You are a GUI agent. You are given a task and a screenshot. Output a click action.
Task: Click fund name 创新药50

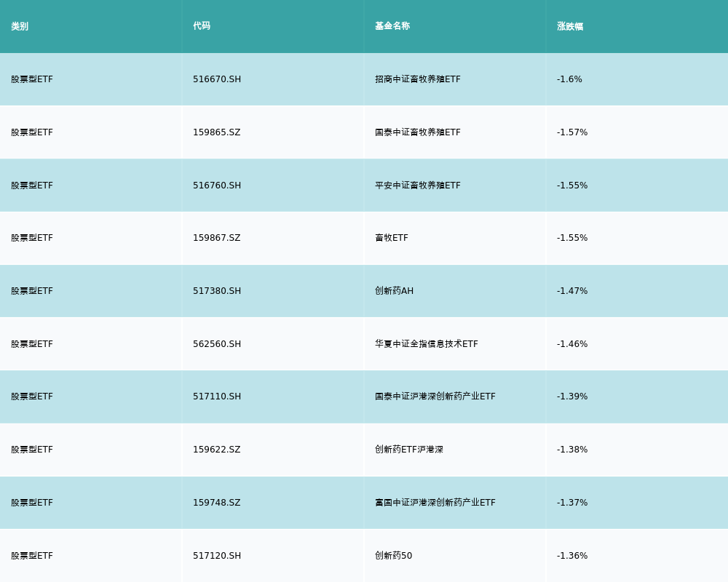(x=393, y=556)
